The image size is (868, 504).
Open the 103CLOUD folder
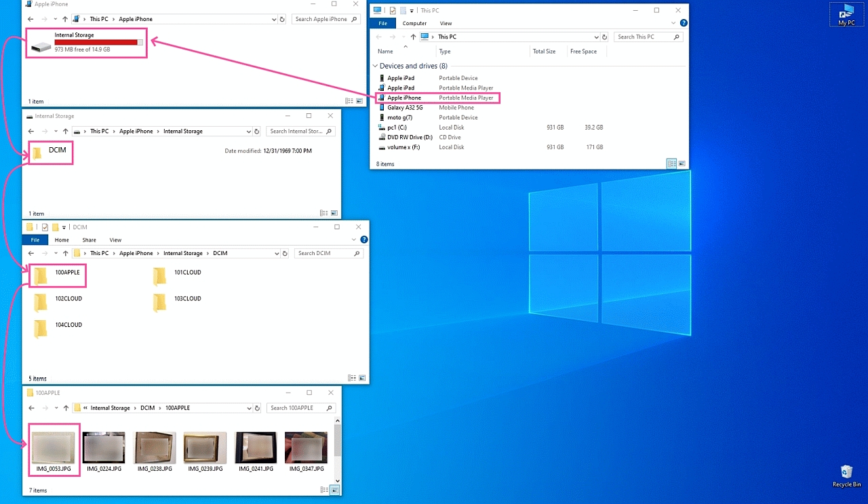pyautogui.click(x=178, y=301)
